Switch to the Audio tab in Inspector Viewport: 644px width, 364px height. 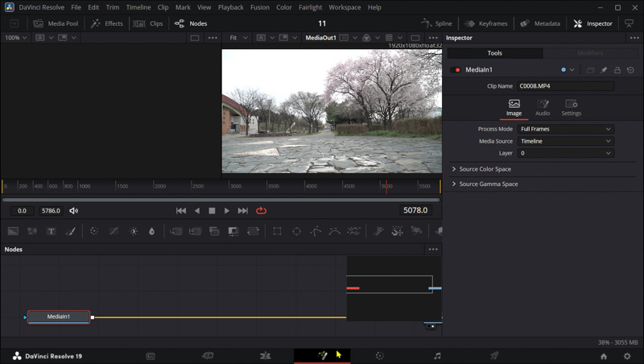pyautogui.click(x=543, y=108)
